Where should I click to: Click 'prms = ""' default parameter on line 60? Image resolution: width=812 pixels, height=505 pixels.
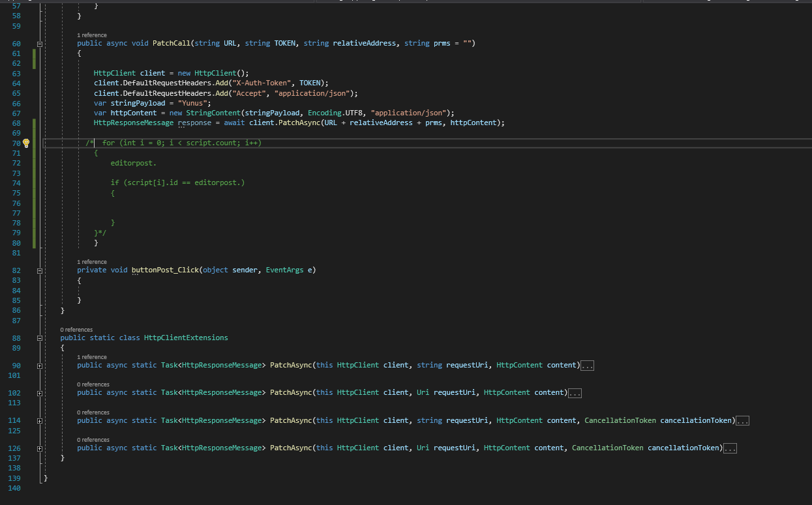tap(453, 44)
